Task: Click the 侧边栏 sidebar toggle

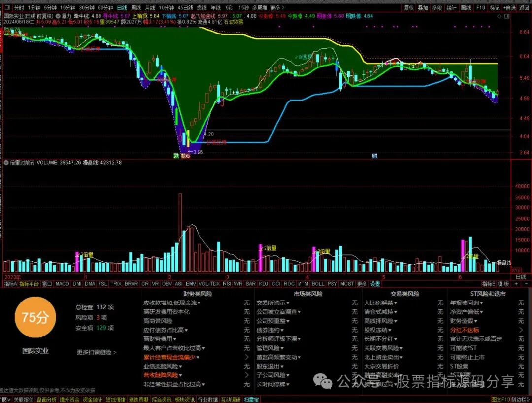Action: pos(521,400)
